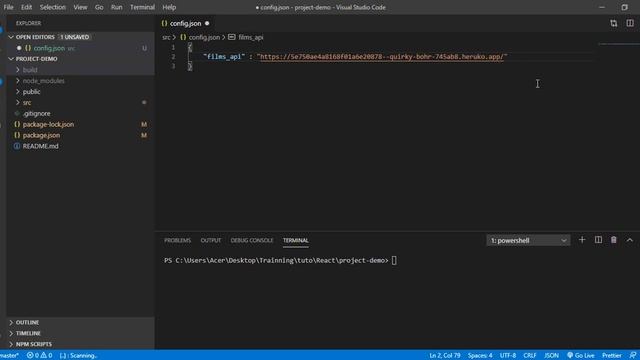Click Ln 2, Col 79 position indicator
Screen dimensions: 640x360
click(444, 356)
